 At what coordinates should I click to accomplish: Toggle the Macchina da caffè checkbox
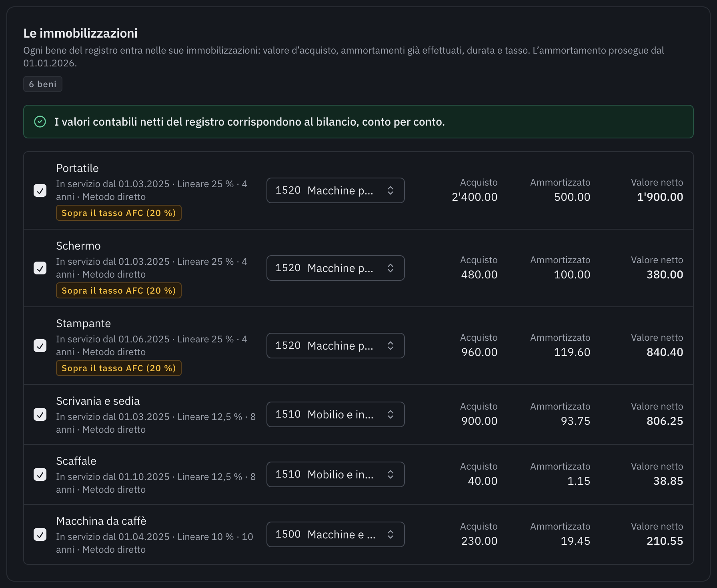click(x=40, y=534)
